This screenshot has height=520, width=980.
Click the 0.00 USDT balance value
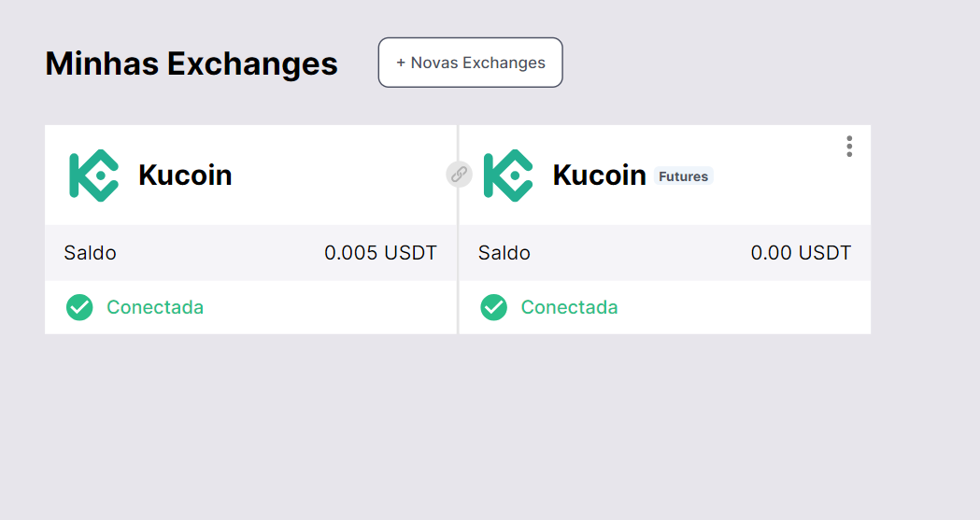coord(801,253)
